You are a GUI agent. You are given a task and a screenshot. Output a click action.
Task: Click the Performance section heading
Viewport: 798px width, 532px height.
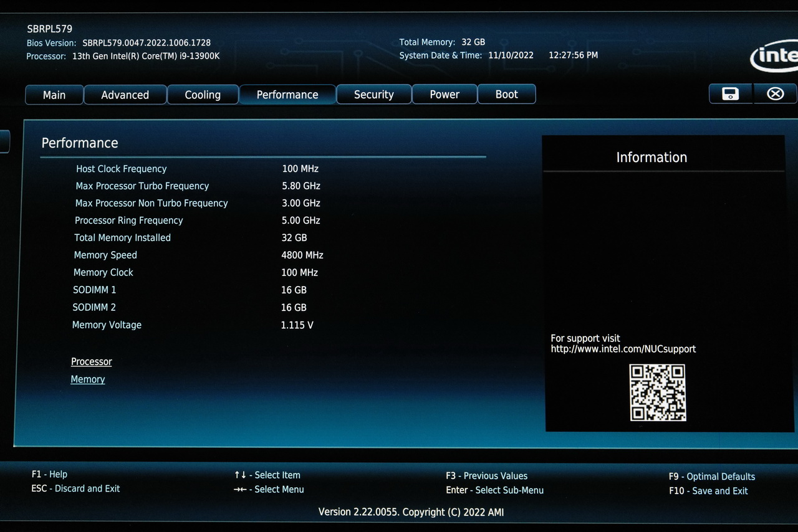tap(80, 143)
